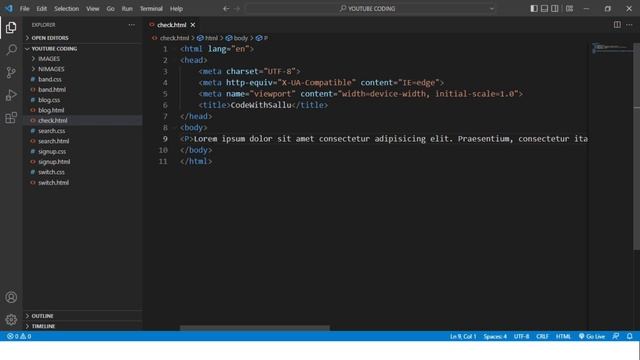Change line ending via CRLF status item

(542, 336)
